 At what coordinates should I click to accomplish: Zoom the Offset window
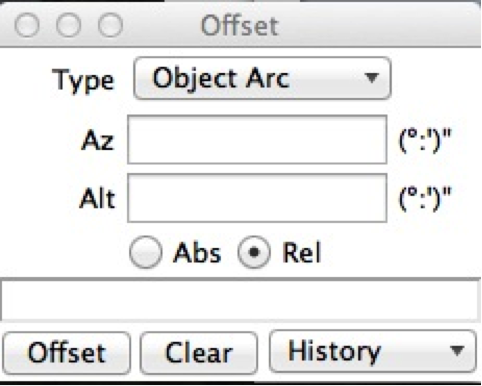click(110, 25)
